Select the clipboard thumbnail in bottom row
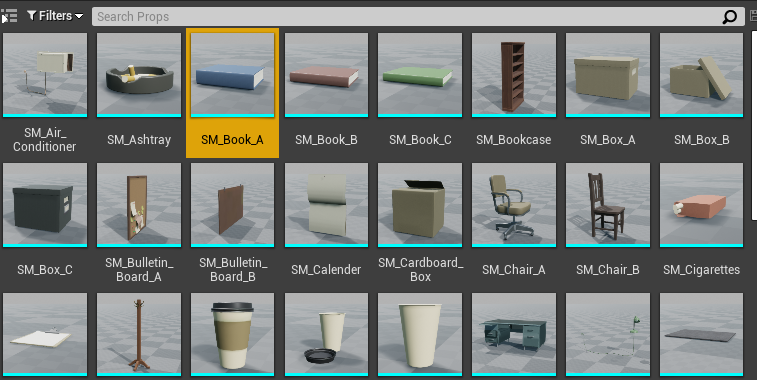 (x=45, y=334)
